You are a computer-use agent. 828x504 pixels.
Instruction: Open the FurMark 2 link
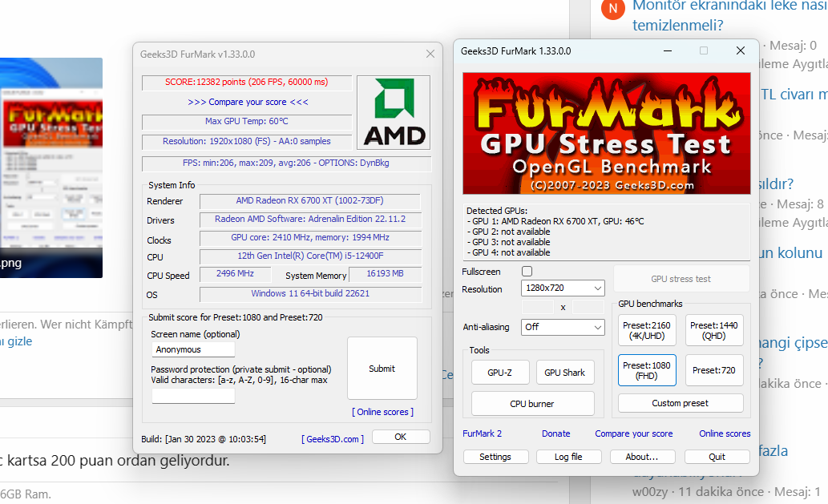(x=482, y=433)
